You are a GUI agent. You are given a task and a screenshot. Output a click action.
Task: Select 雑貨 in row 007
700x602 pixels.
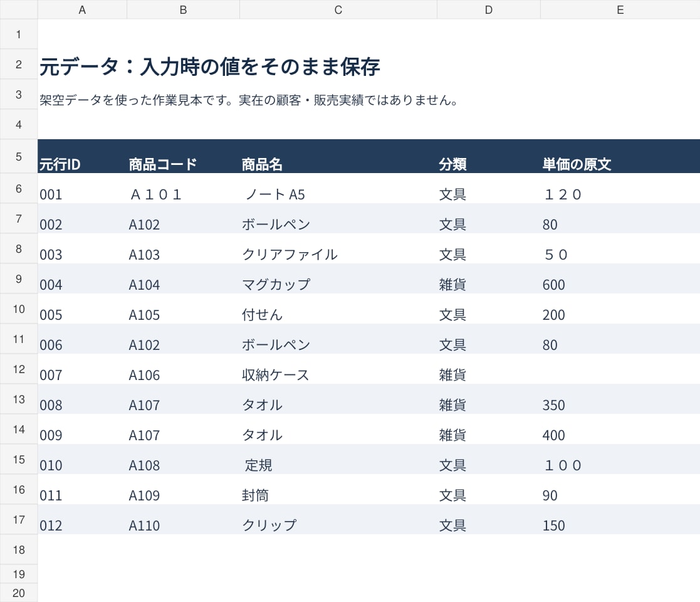coord(488,369)
